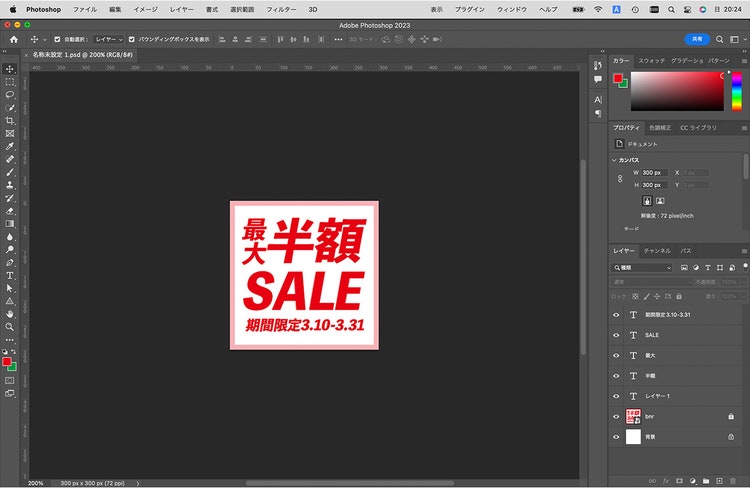This screenshot has width=750, height=488.
Task: Select the Path Selection tool
Action: [10, 288]
